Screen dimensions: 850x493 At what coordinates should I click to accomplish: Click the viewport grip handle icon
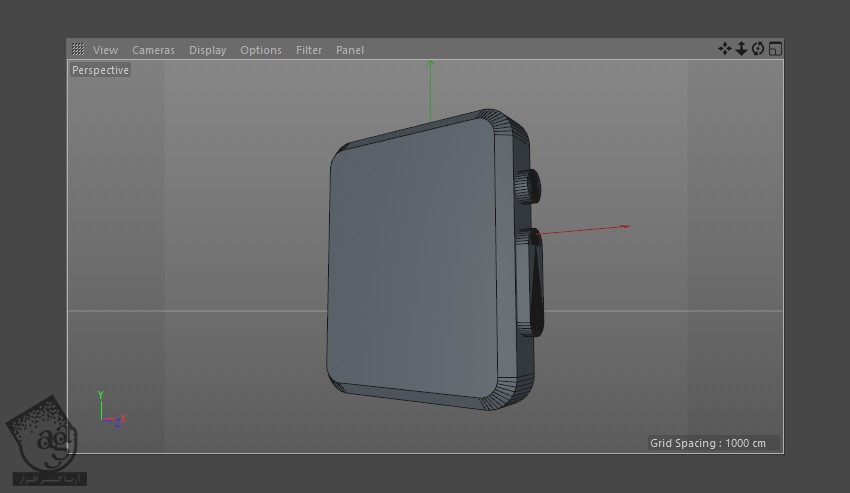(78, 49)
